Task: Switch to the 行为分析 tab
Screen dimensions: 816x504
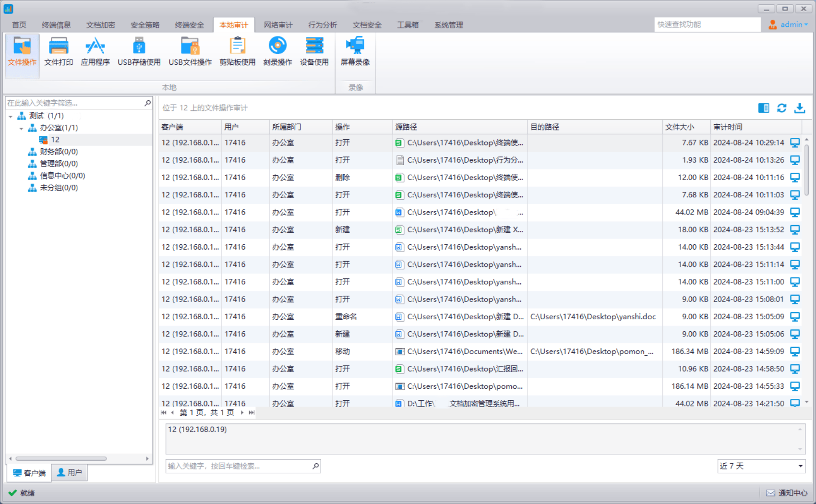Action: coord(323,25)
